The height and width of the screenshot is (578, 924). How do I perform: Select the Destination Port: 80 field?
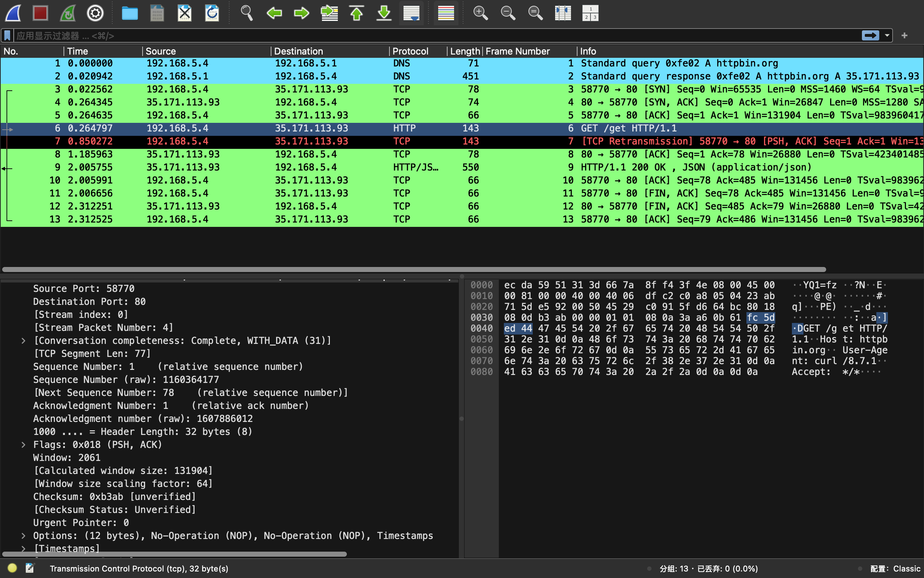click(90, 302)
